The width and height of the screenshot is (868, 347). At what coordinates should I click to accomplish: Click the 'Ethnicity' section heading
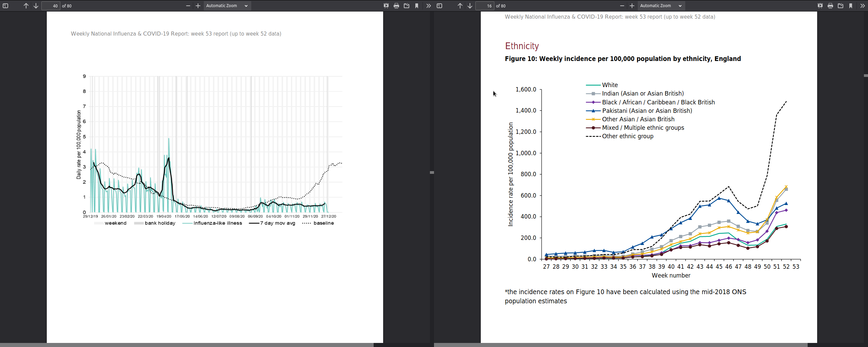tap(522, 46)
